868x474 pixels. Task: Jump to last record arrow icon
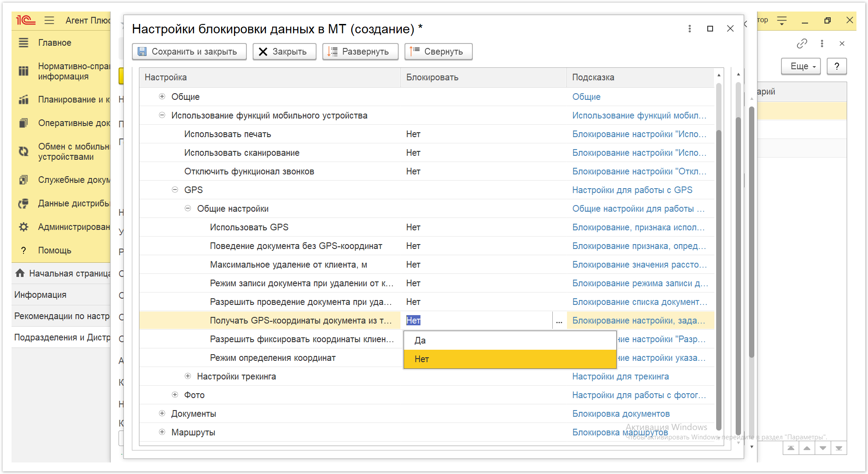(x=839, y=448)
